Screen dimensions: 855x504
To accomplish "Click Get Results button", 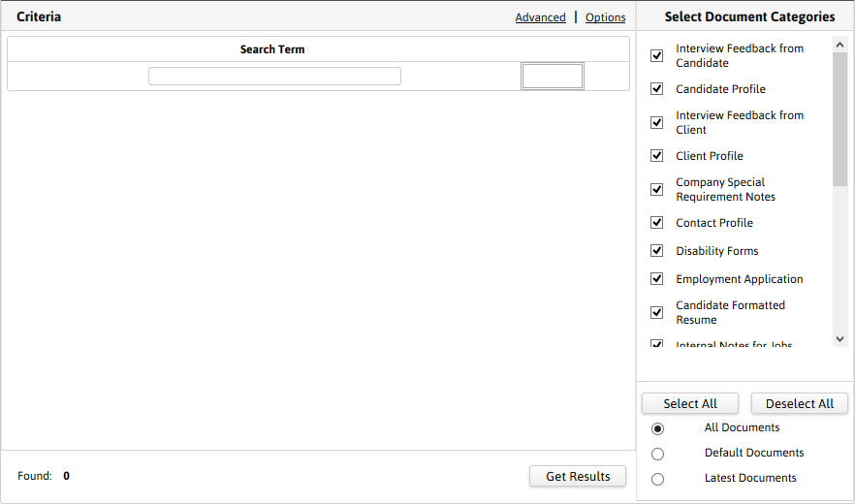I will (578, 477).
